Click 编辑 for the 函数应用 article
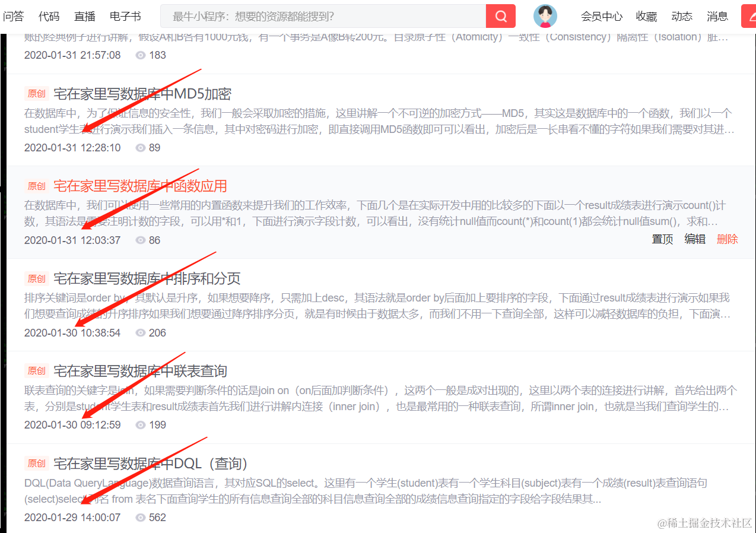The width and height of the screenshot is (756, 533). 695,239
